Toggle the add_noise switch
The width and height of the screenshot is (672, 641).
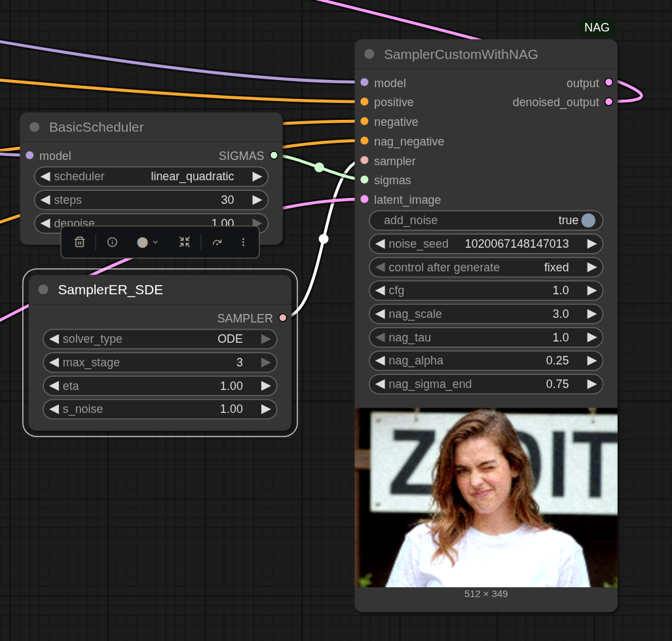click(486, 220)
